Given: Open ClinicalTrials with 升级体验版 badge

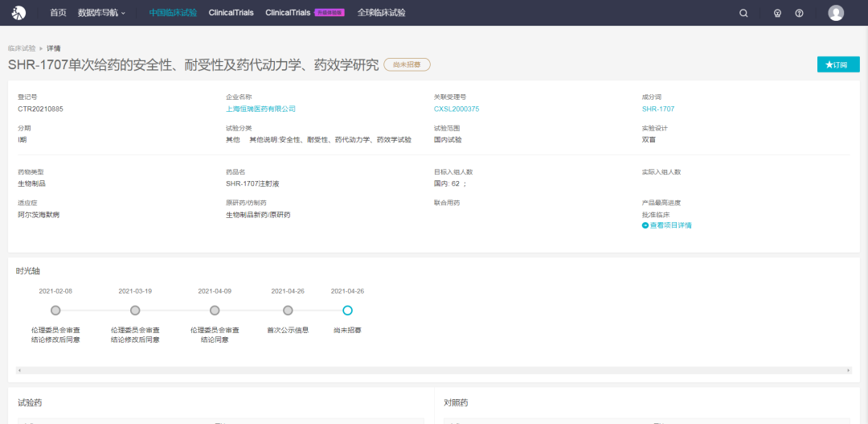Looking at the screenshot, I should tap(305, 13).
